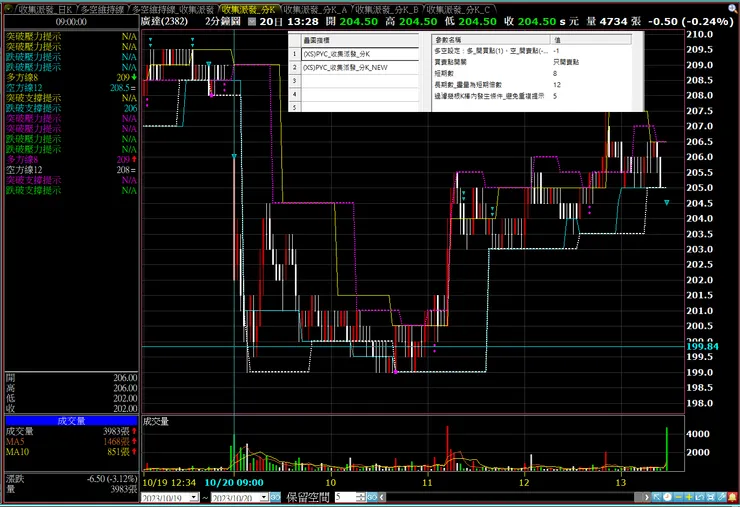Click the GO button after end date
The height and width of the screenshot is (507, 740).
click(x=276, y=497)
